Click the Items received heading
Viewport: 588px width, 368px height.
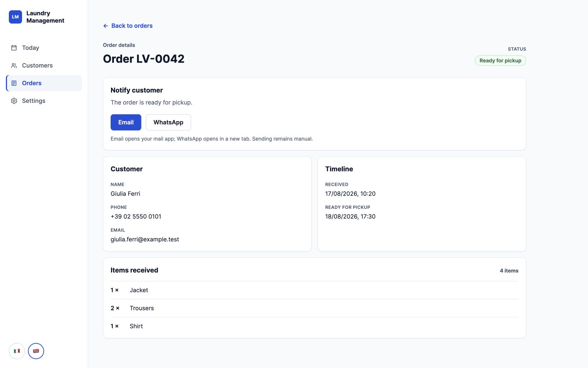point(134,270)
